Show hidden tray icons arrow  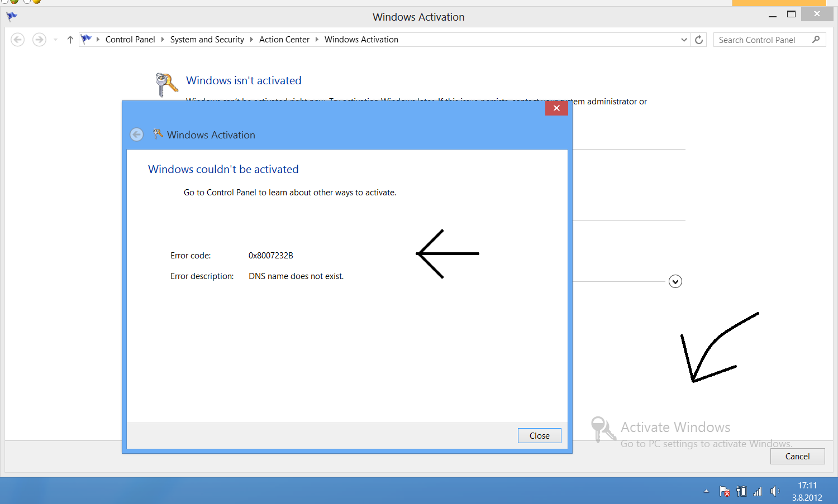click(706, 491)
